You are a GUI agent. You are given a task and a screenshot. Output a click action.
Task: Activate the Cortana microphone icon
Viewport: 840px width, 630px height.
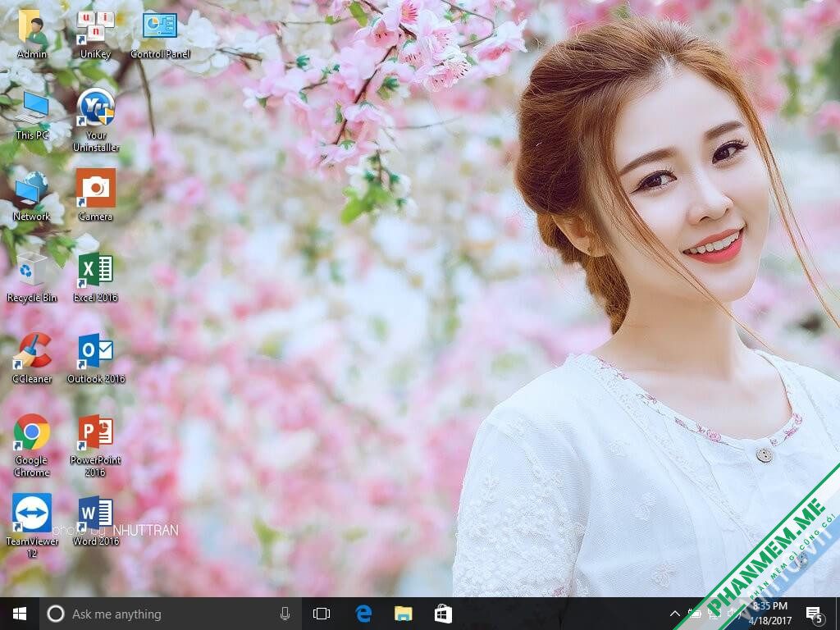(285, 614)
